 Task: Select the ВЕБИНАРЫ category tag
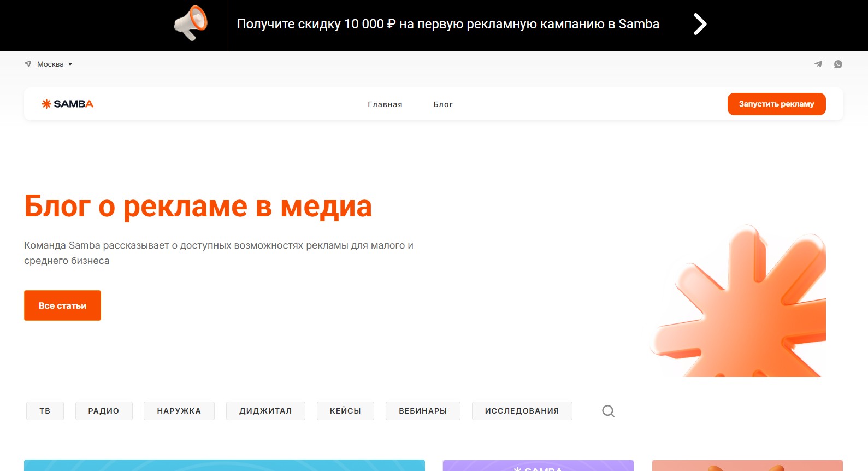tap(423, 411)
